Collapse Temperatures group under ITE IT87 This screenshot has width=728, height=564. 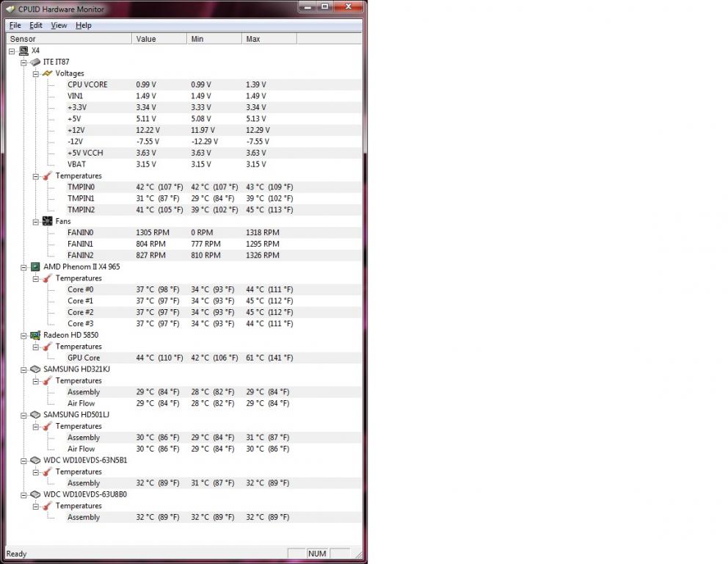pos(36,176)
